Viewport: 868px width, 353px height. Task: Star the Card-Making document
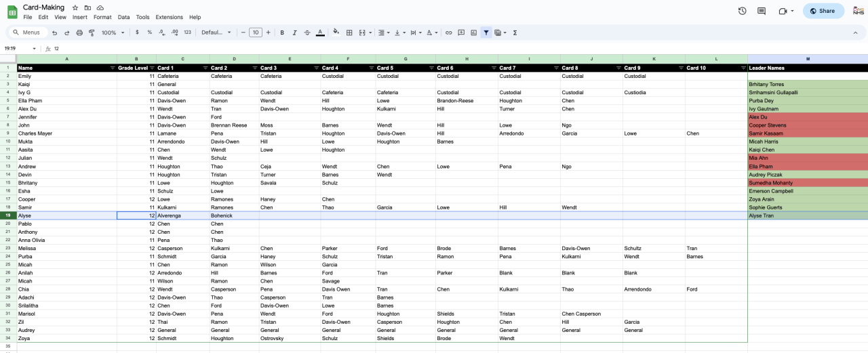[75, 7]
